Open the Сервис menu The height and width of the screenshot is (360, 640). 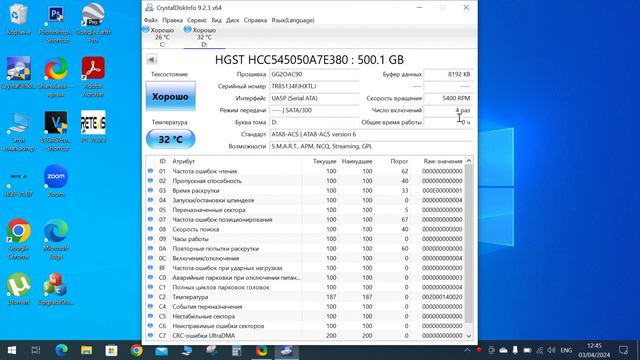[x=197, y=20]
